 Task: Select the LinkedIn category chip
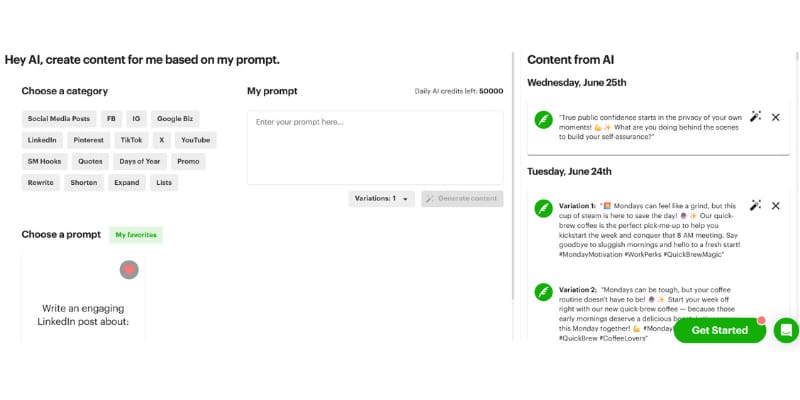click(42, 140)
